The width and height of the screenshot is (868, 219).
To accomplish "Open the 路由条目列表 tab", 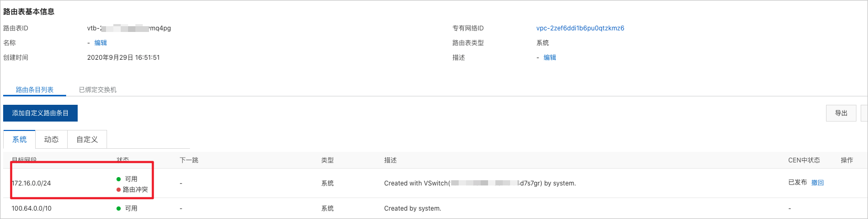I will point(35,90).
